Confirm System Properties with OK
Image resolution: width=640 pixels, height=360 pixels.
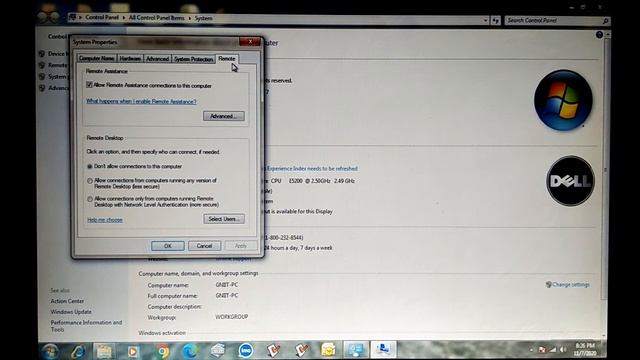[x=168, y=246]
